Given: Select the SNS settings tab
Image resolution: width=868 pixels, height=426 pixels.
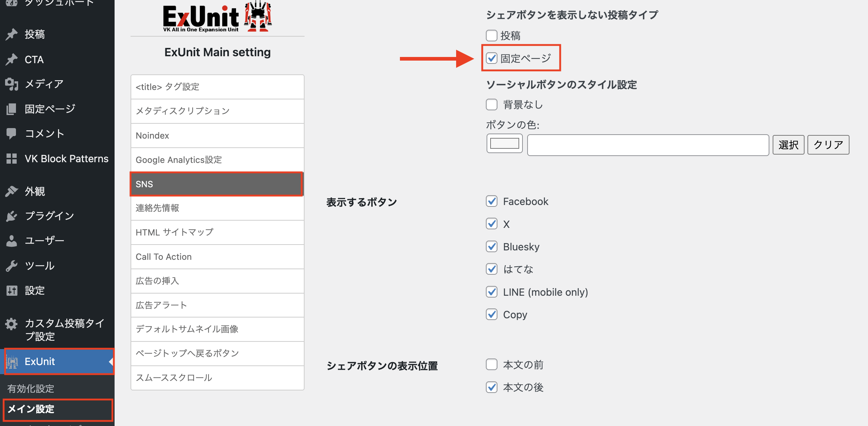Looking at the screenshot, I should point(216,184).
